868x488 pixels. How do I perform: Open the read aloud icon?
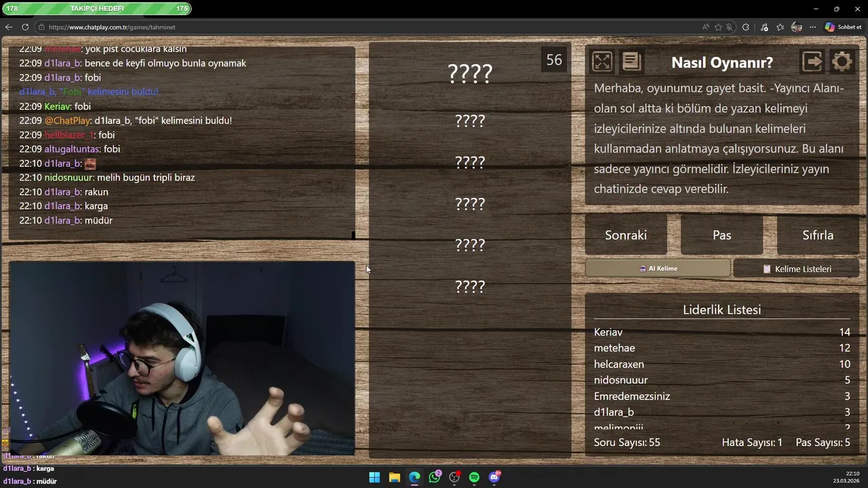click(706, 27)
